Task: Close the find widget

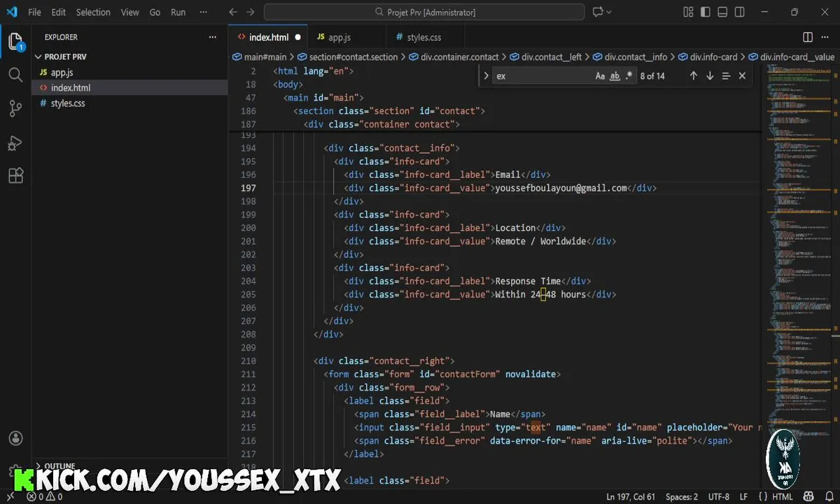Action: click(742, 76)
